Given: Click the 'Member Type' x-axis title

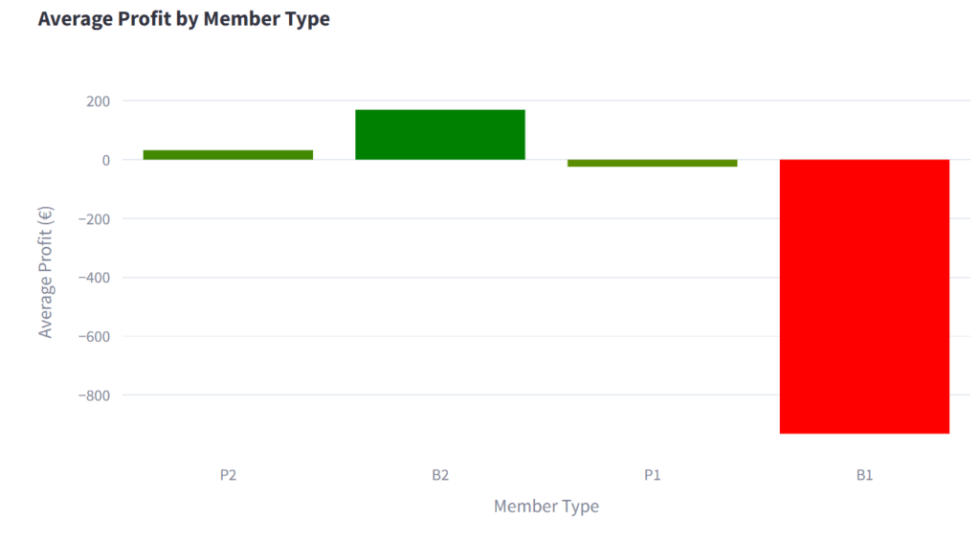Looking at the screenshot, I should pyautogui.click(x=546, y=507).
